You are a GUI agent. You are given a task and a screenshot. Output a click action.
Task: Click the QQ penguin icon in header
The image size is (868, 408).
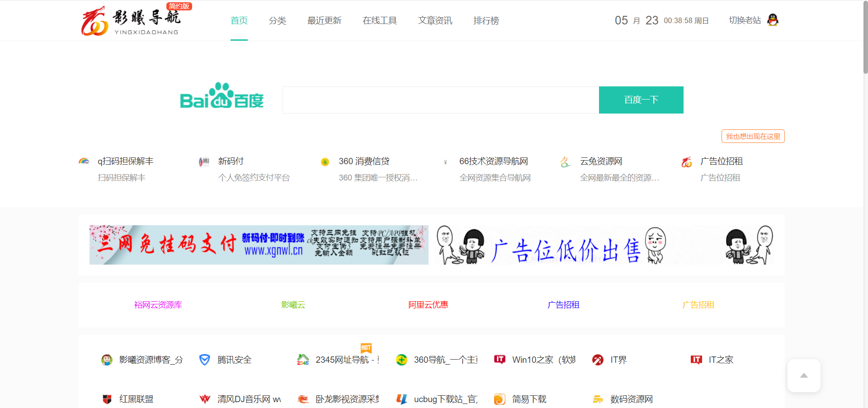(x=773, y=20)
